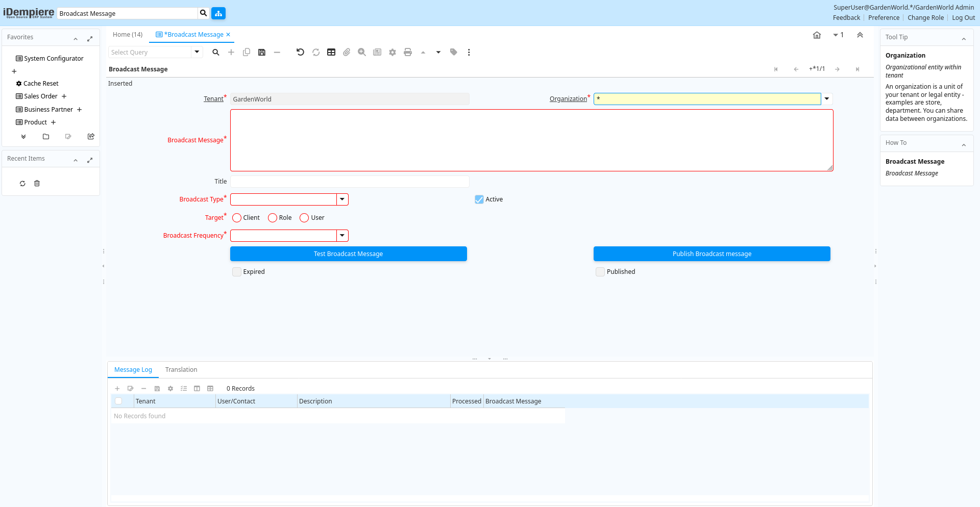Click the Home icon at top right
Viewport: 980px width, 507px height.
click(817, 35)
